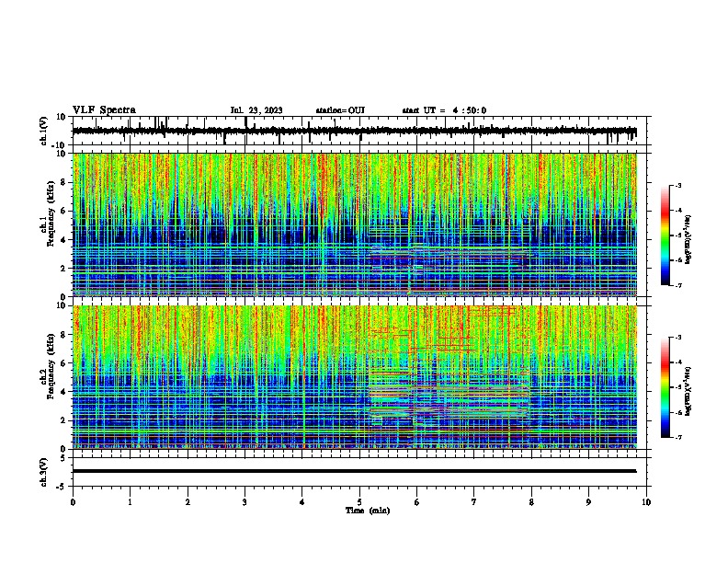The height and width of the screenshot is (563, 728).
Task: Click the time axis tick label "0"
Action: tap(73, 502)
